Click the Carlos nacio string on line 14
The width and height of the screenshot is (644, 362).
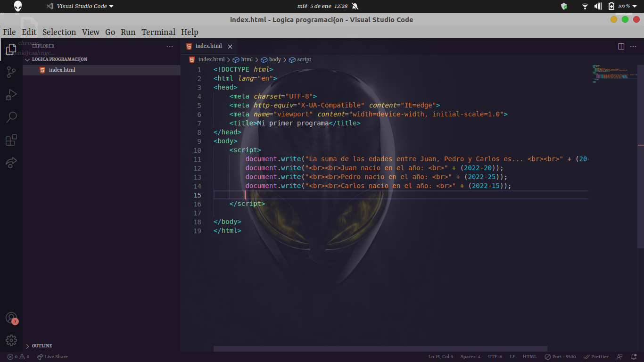[381, 186]
